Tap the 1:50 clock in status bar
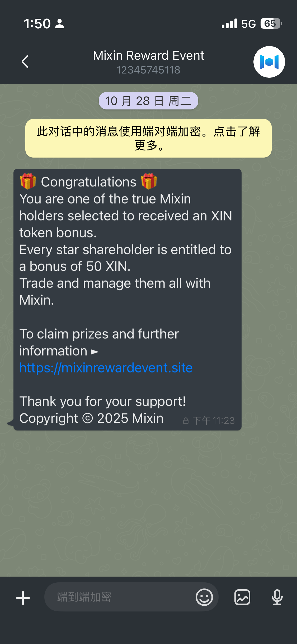The image size is (297, 644). pyautogui.click(x=37, y=24)
